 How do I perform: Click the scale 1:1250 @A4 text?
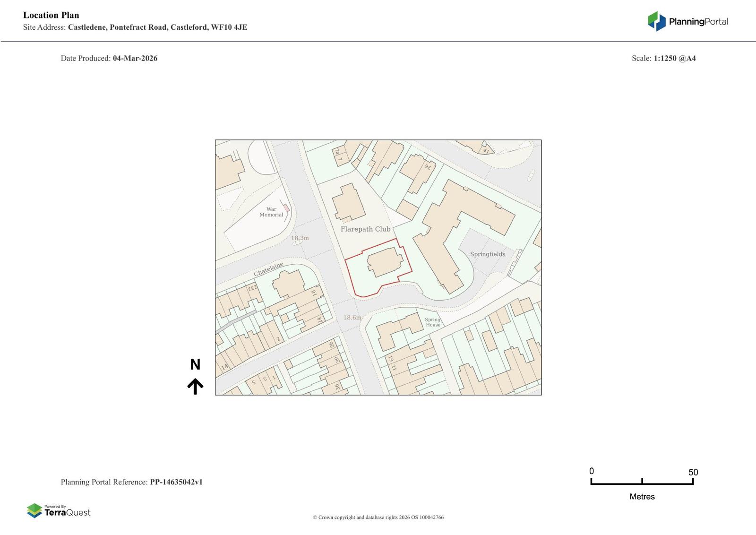click(674, 58)
